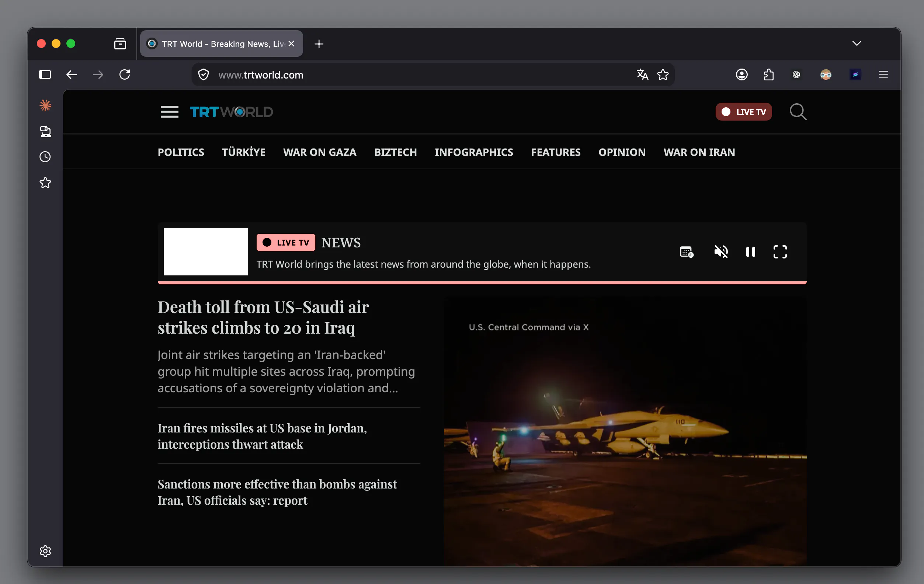Click the pink LIVE TV badge in player

(286, 243)
